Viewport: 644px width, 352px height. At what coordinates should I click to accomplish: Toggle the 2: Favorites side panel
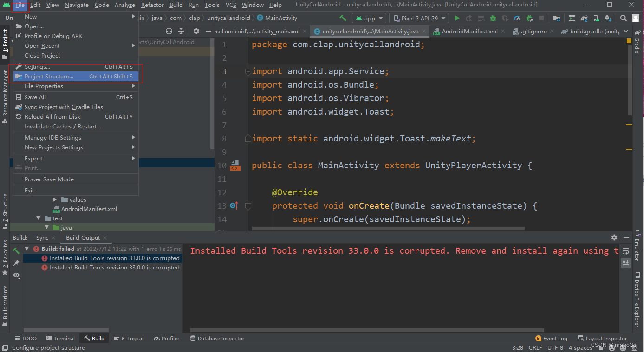pos(5,257)
